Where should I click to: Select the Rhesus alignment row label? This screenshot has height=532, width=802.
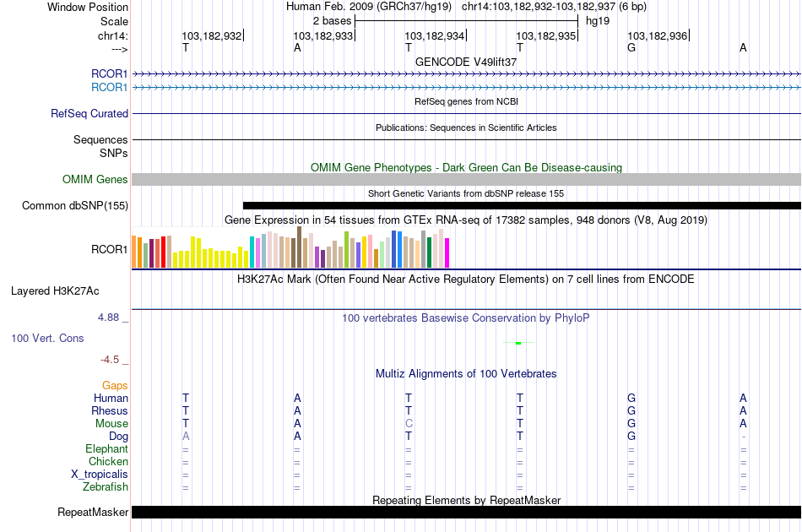[110, 410]
